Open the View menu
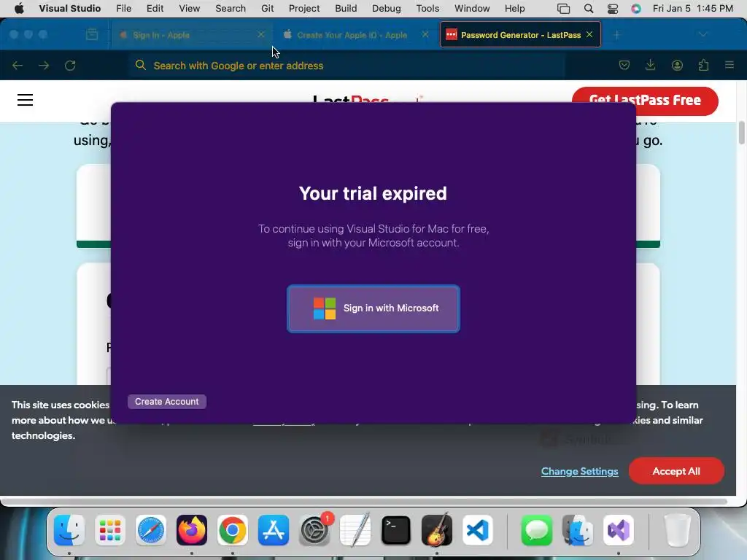747x560 pixels. [189, 9]
